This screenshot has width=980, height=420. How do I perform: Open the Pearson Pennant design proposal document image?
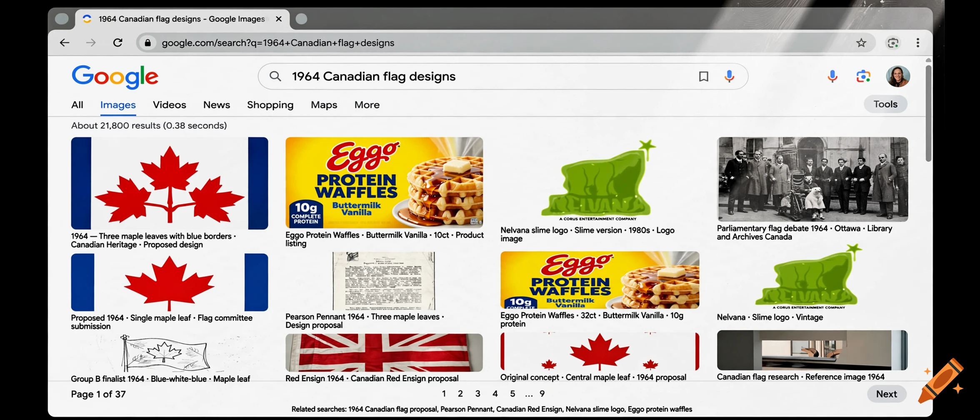point(384,280)
